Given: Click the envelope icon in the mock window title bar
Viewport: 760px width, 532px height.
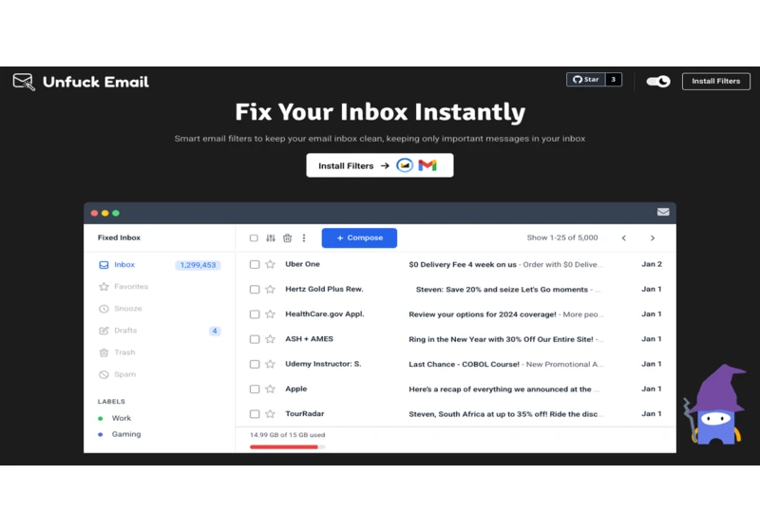Looking at the screenshot, I should [663, 212].
